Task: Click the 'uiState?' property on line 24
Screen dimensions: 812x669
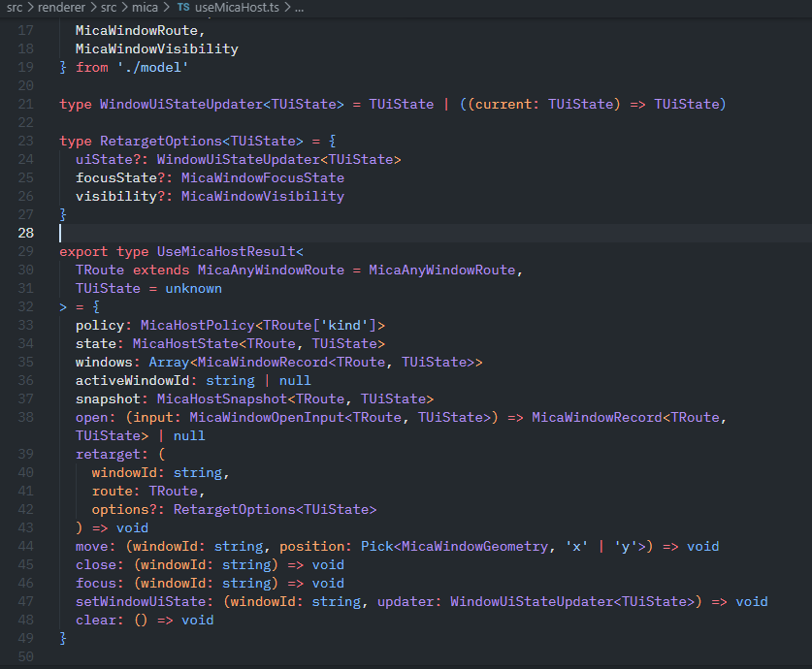Action: [x=108, y=159]
